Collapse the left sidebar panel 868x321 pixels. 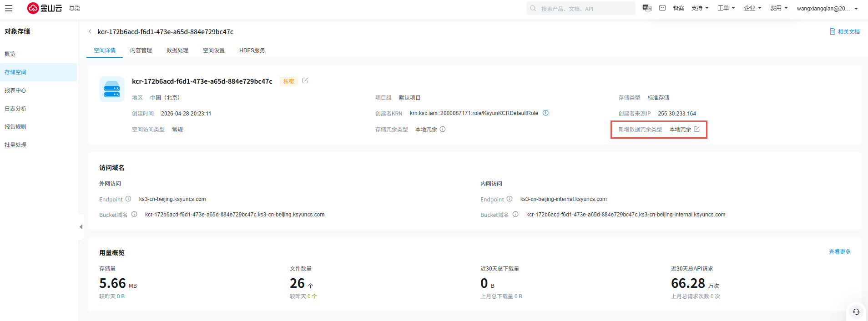(x=81, y=226)
